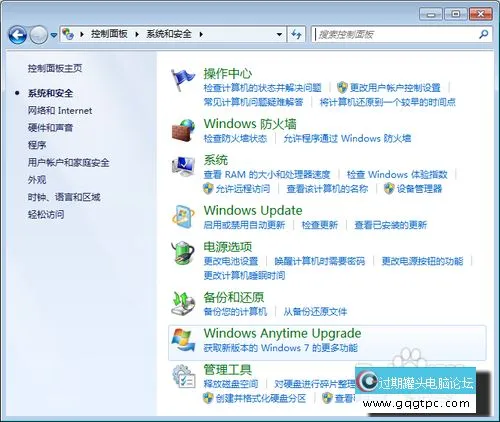The height and width of the screenshot is (422, 500).
Task: Click the Windows Anytime Upgrade logo icon
Action: 183,340
